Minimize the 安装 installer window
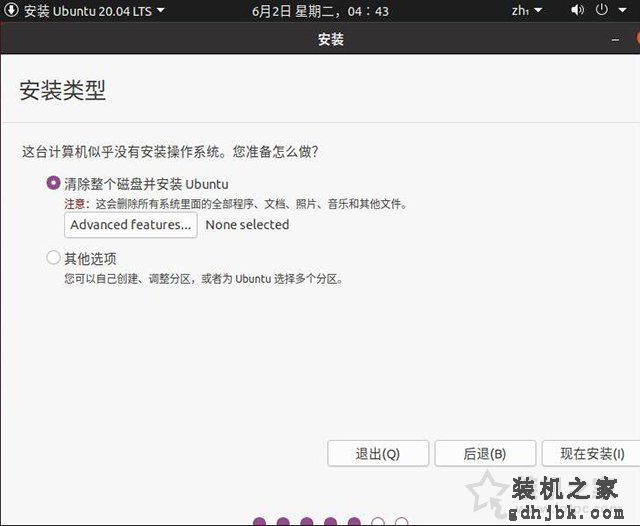Viewport: 640px width, 526px height. click(616, 40)
